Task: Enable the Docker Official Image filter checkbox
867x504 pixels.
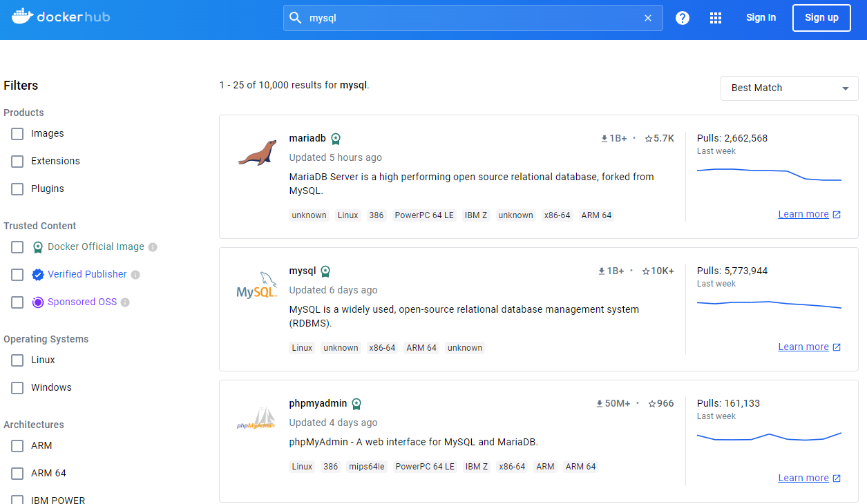Action: [x=17, y=246]
